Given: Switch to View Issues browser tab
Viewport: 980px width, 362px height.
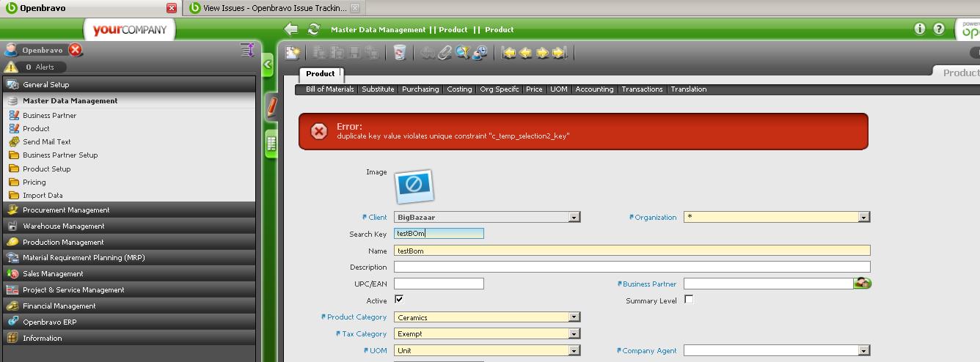Looking at the screenshot, I should point(274,8).
